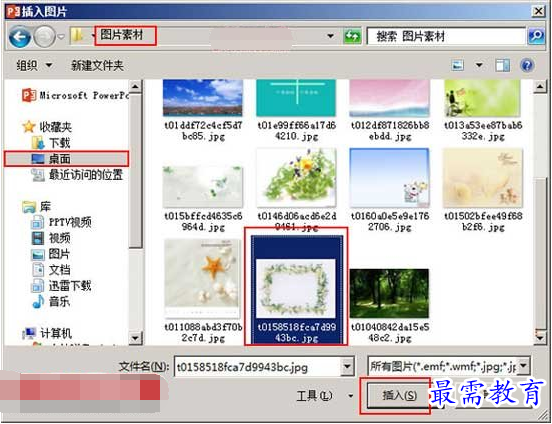Expand the address bar history dropdown
Screen dimensions: 552x424
click(330, 36)
